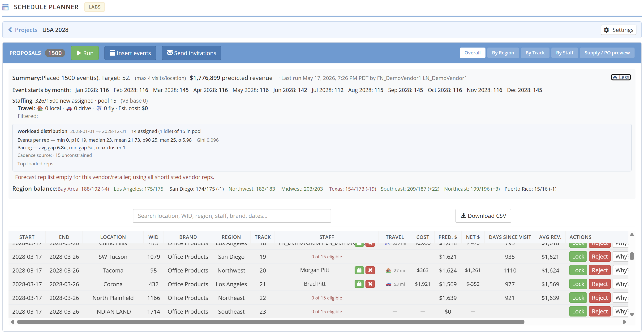Click the proposals count badge 1500

coord(55,53)
